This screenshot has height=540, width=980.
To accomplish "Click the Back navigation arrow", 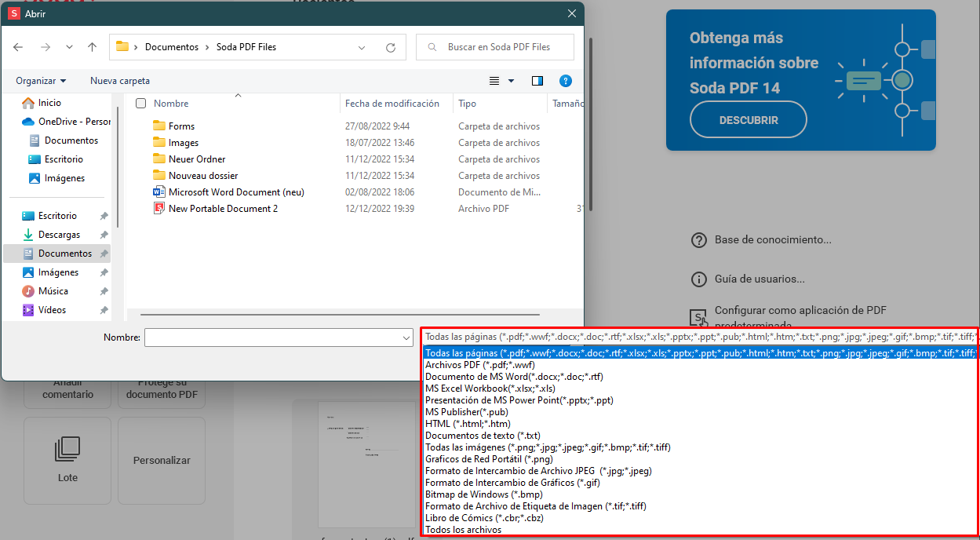I will click(18, 47).
